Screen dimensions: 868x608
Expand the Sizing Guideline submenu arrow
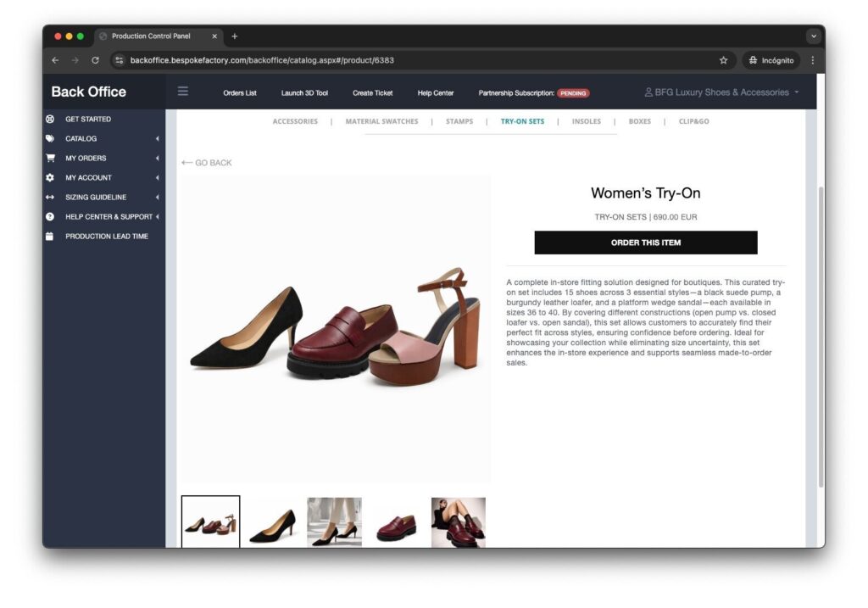[x=157, y=197]
